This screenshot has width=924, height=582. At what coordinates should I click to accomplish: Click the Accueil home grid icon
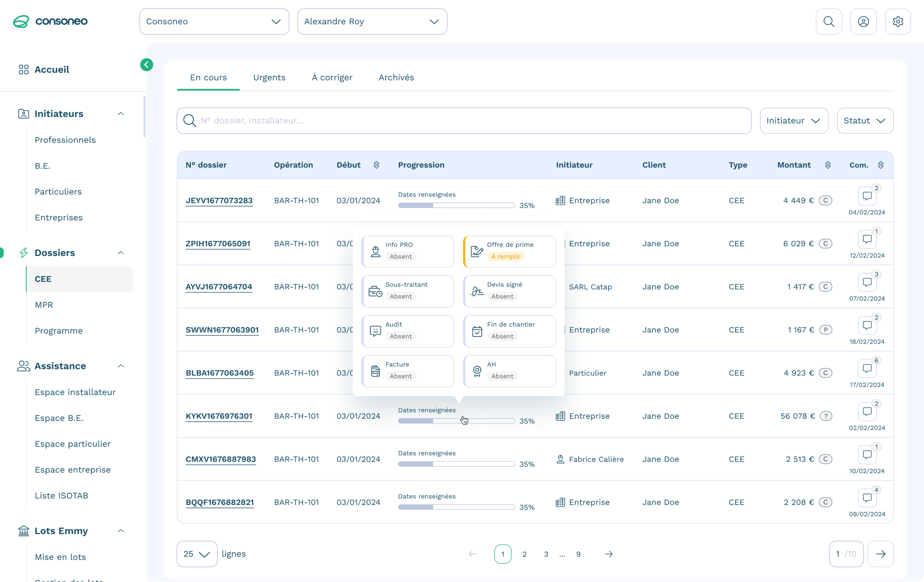tap(23, 69)
